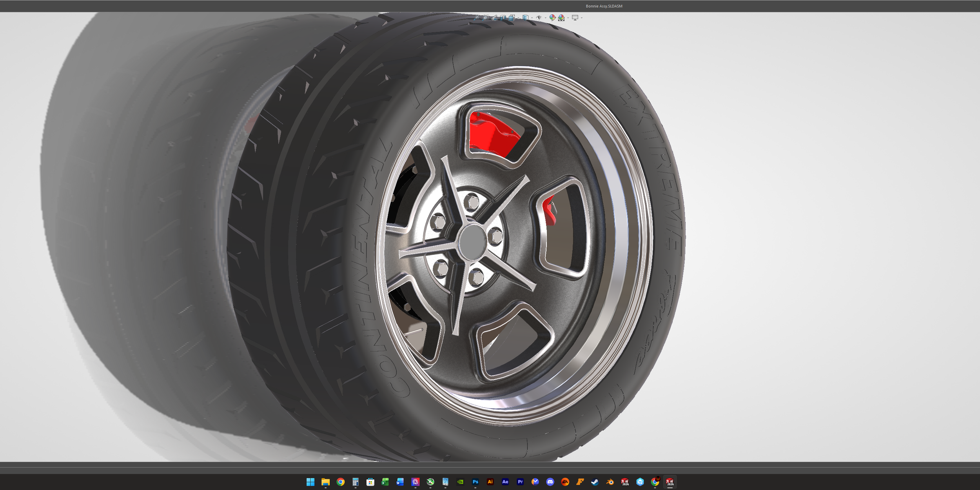Launch Steam from the taskbar
Viewport: 980px width, 490px height.
(595, 482)
